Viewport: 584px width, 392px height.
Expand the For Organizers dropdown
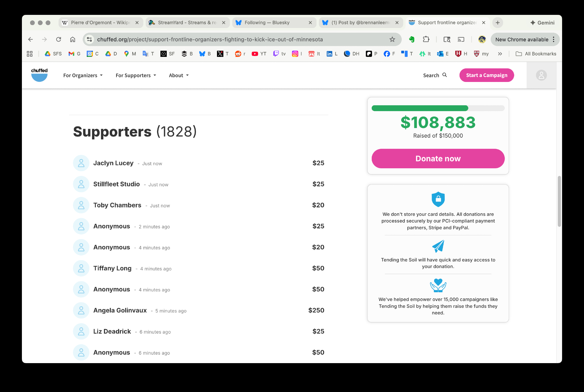point(83,75)
